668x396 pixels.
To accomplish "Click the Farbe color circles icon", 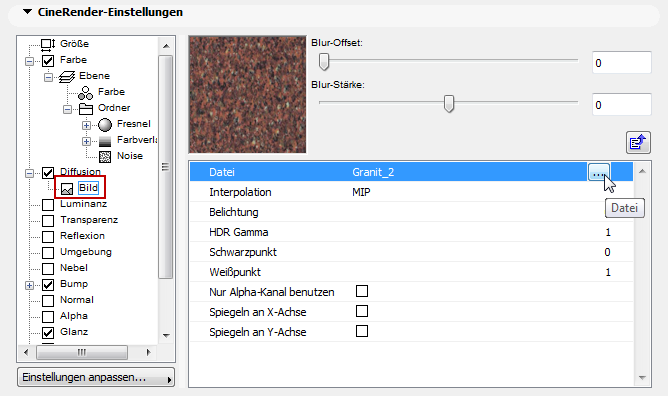I will (86, 92).
